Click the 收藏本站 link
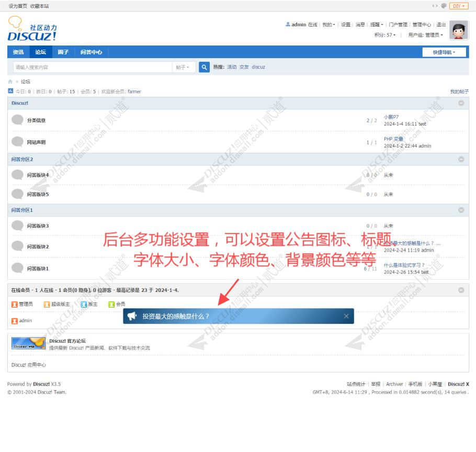 pyautogui.click(x=39, y=6)
